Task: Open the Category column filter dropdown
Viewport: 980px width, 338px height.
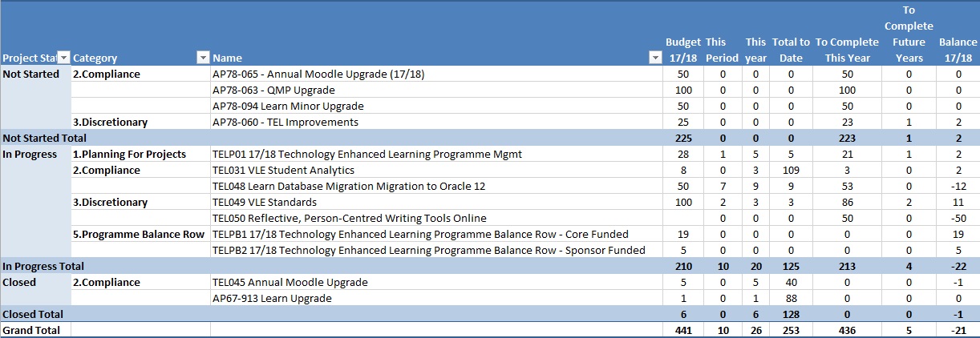Action: 202,58
